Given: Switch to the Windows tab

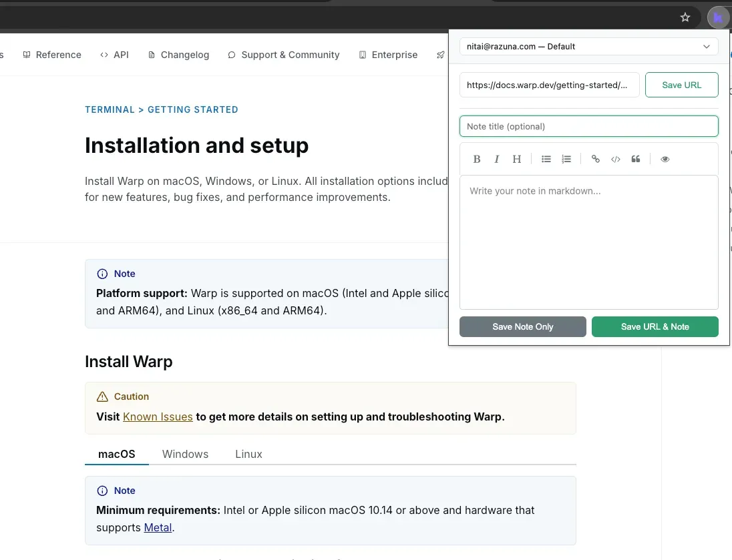Looking at the screenshot, I should point(185,454).
